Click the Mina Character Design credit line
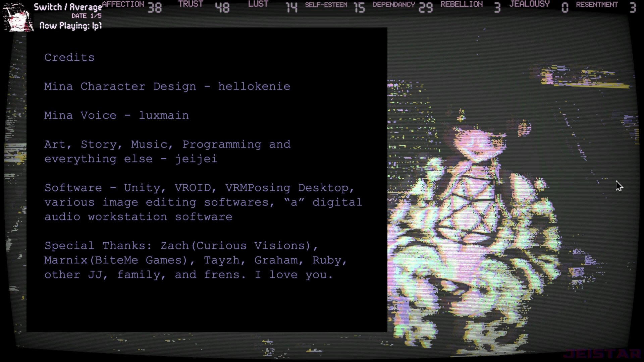644x362 pixels. [167, 86]
